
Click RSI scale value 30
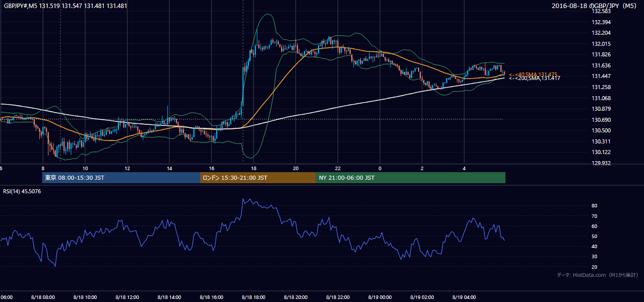(x=594, y=257)
